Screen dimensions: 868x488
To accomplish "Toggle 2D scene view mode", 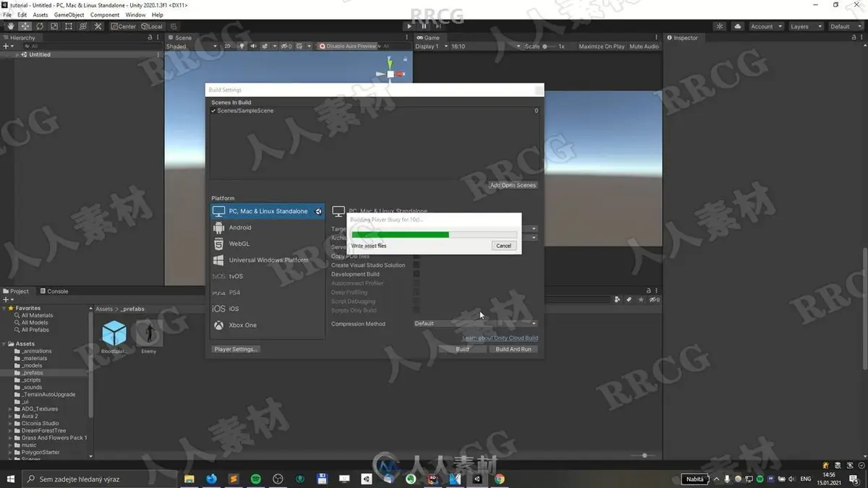I will [227, 46].
